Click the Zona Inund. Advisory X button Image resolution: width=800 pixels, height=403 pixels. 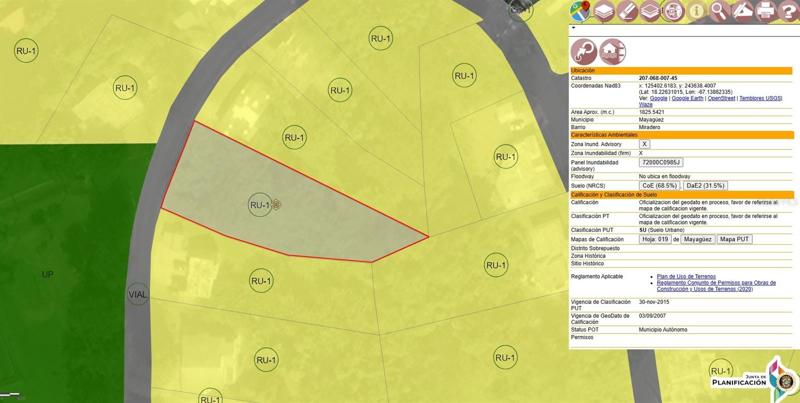click(645, 144)
